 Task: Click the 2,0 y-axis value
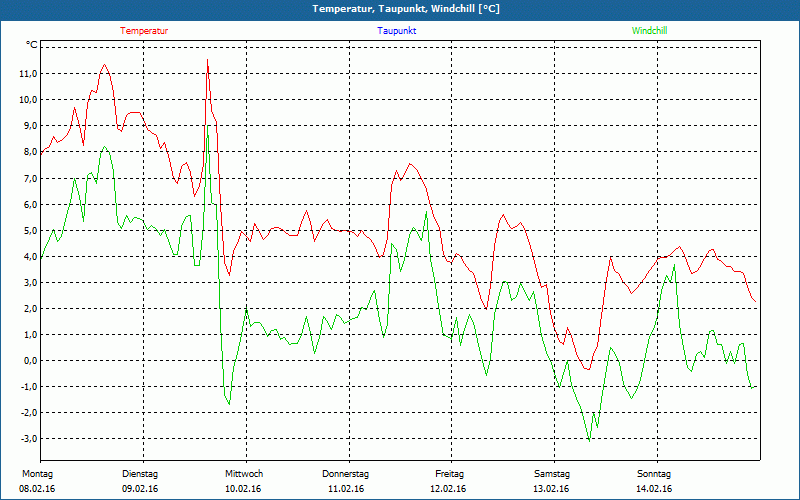(30, 308)
